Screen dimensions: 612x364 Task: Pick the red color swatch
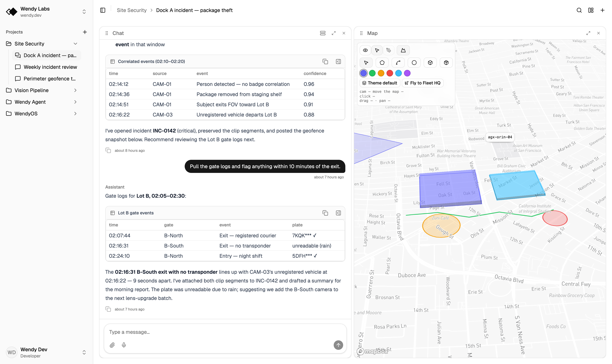(x=390, y=73)
